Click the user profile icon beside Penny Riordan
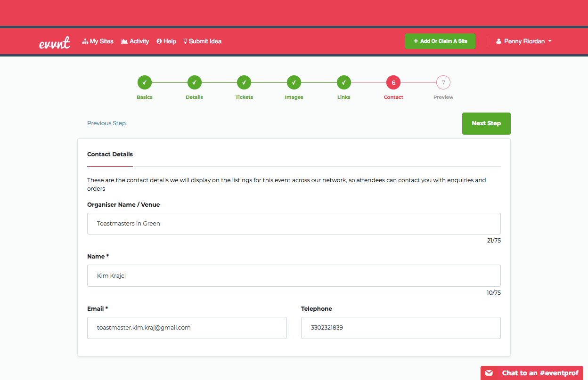Screen dimensions: 588x380 pyautogui.click(x=498, y=41)
